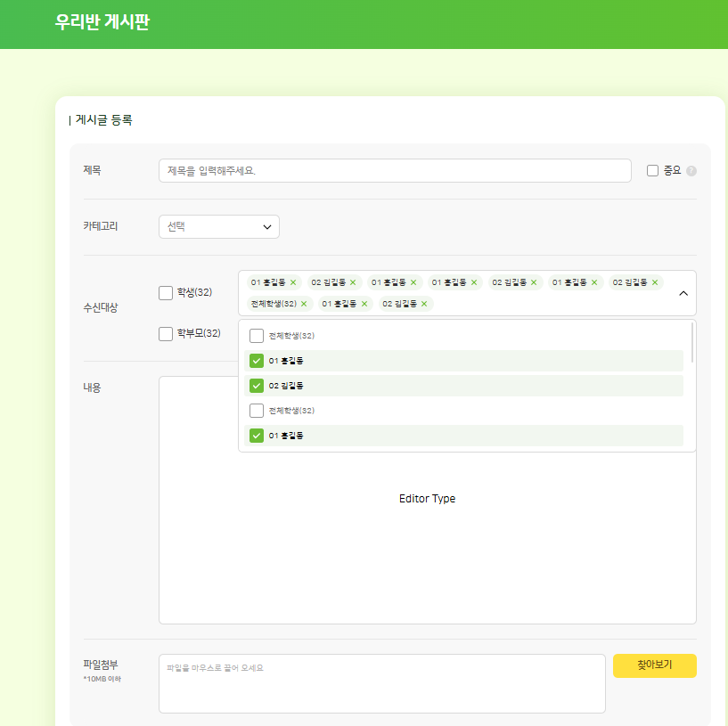Uncheck the bottom 01 홍길동 list option
This screenshot has width=728, height=726.
click(257, 436)
